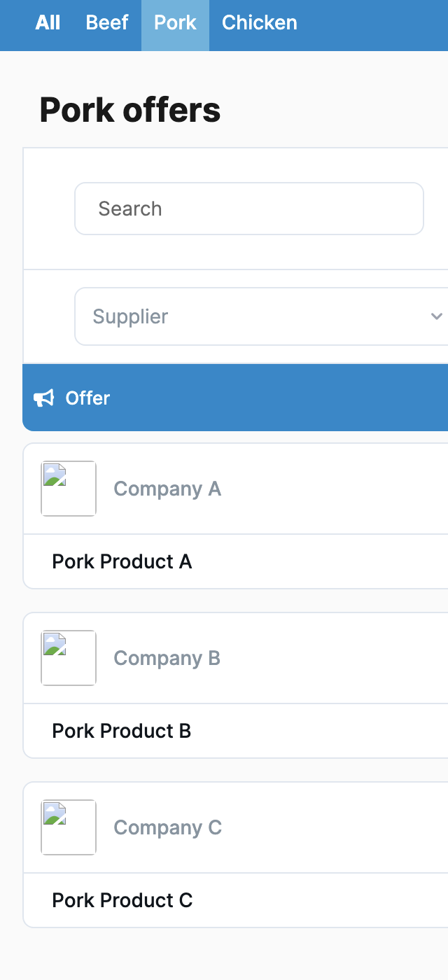Open the Supplier dropdown
This screenshot has height=980, width=448.
pyautogui.click(x=261, y=316)
